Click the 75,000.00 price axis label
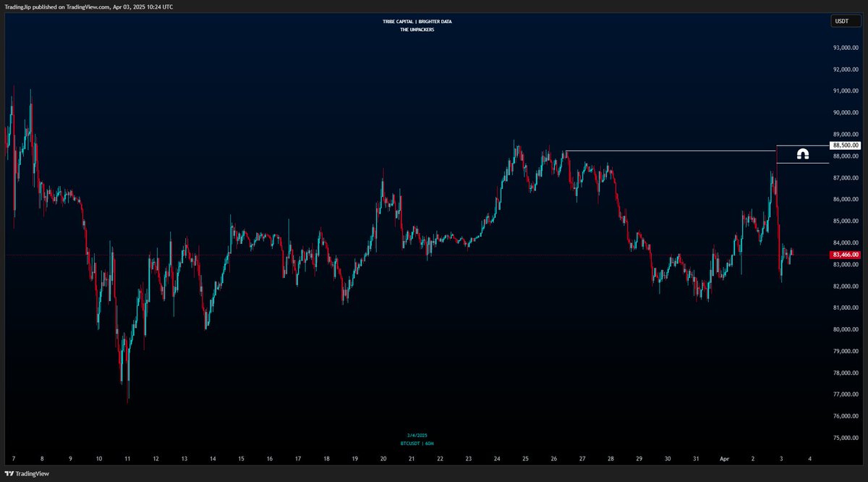 (x=846, y=439)
